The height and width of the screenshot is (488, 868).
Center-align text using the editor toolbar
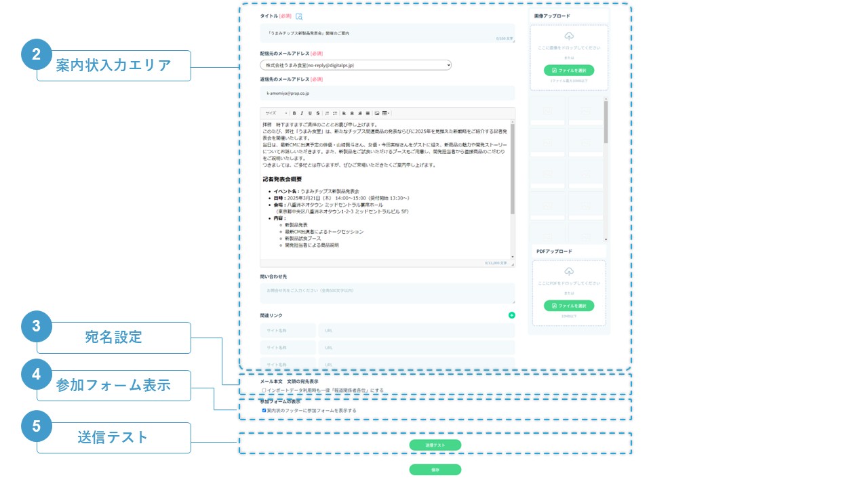pos(352,113)
